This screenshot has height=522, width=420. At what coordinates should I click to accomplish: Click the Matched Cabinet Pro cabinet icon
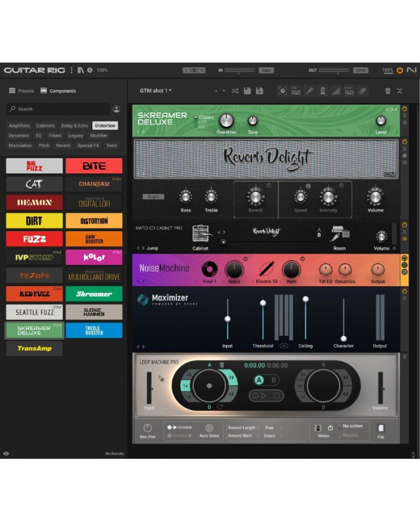(202, 234)
